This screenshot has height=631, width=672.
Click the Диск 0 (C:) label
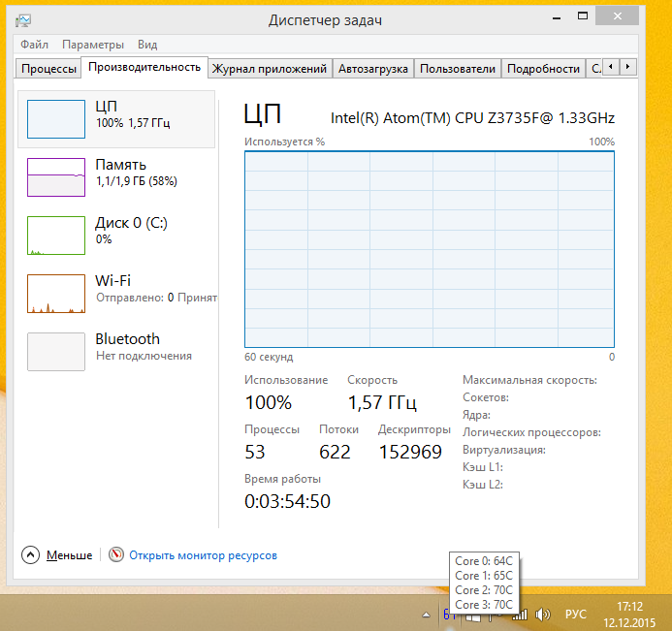click(131, 223)
